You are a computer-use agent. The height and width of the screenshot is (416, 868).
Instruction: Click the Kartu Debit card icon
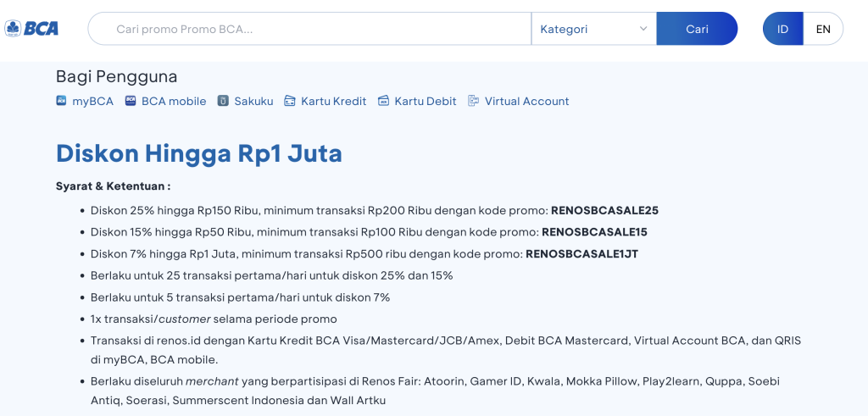(x=383, y=101)
